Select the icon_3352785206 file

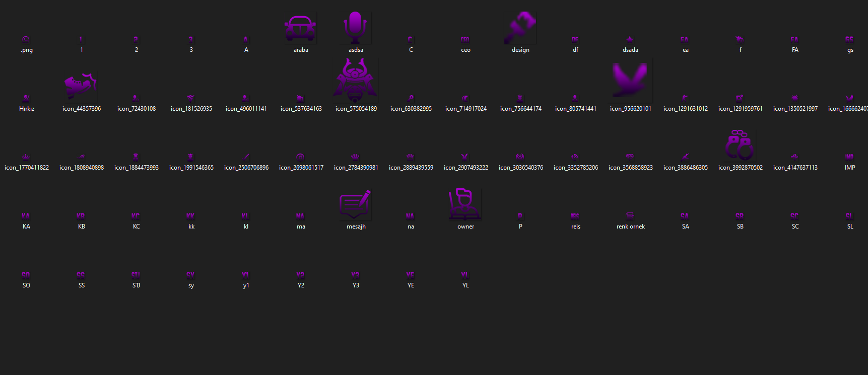(575, 157)
